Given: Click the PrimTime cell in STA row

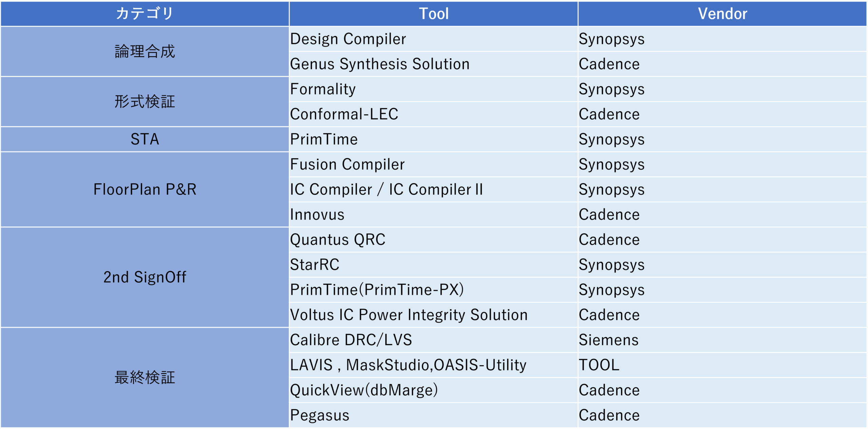Looking at the screenshot, I should (x=434, y=139).
